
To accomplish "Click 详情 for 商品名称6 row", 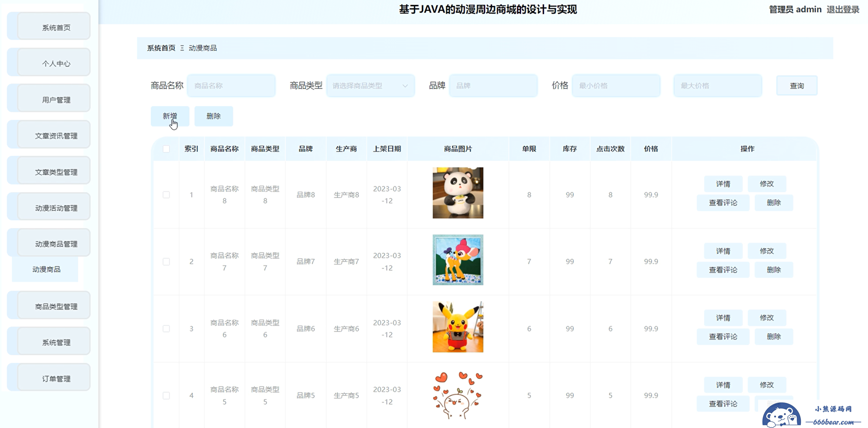I will click(x=723, y=318).
